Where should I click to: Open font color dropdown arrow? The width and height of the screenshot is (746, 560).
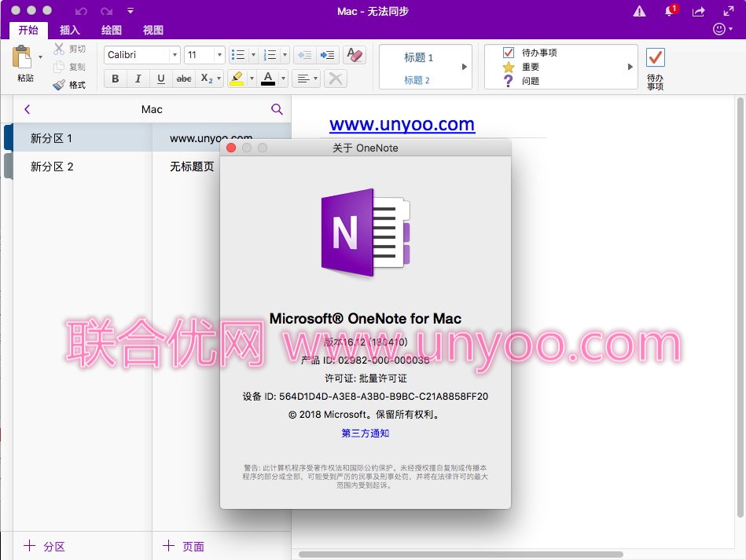point(283,79)
